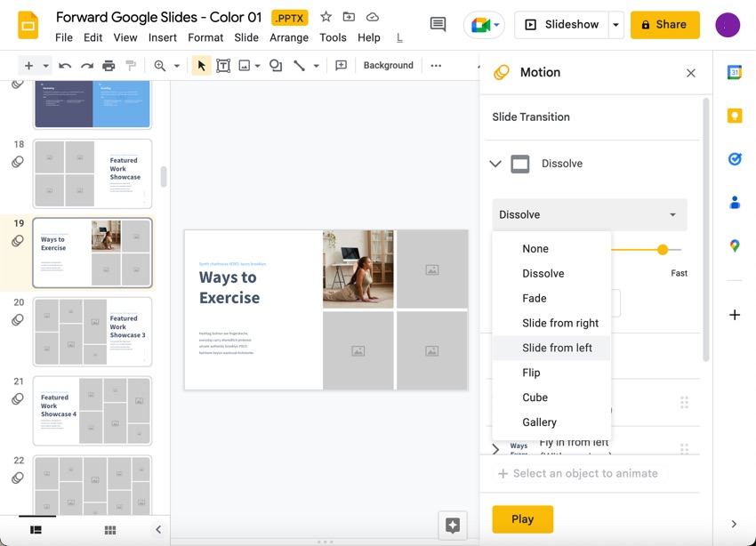Open Google Maps in side panel
The image size is (756, 546).
(x=735, y=245)
